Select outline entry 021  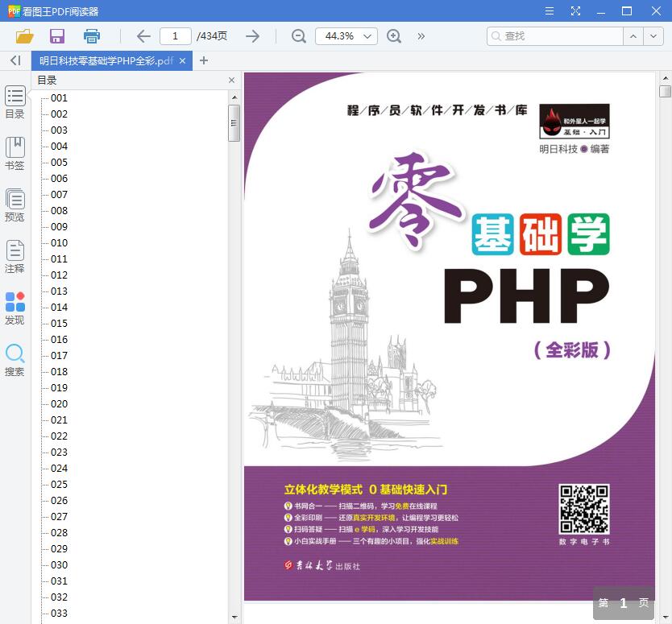point(59,420)
